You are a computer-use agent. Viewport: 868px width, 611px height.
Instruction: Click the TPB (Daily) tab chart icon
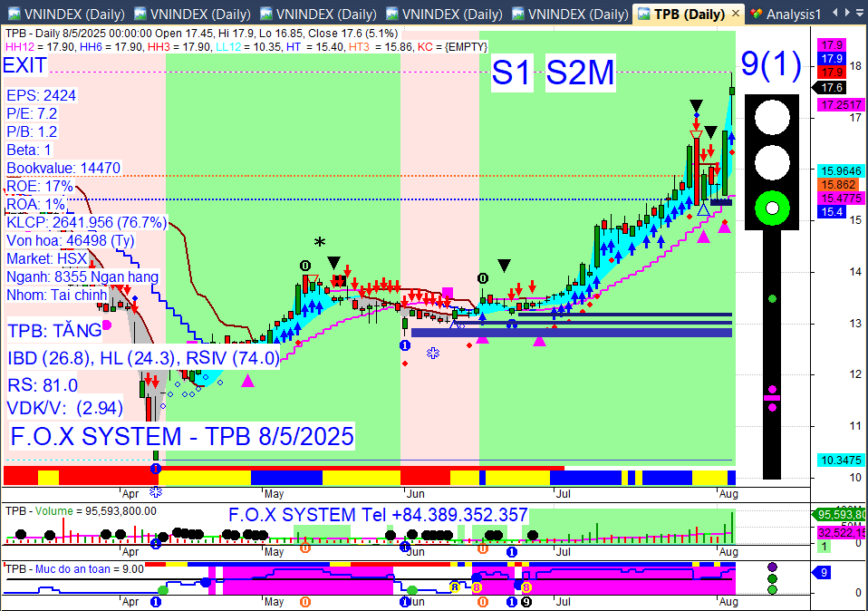[644, 14]
